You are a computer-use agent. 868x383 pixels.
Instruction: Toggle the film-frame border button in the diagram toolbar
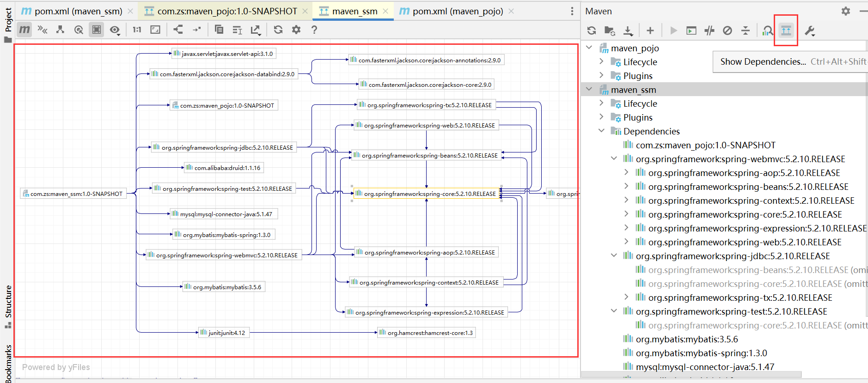point(96,30)
